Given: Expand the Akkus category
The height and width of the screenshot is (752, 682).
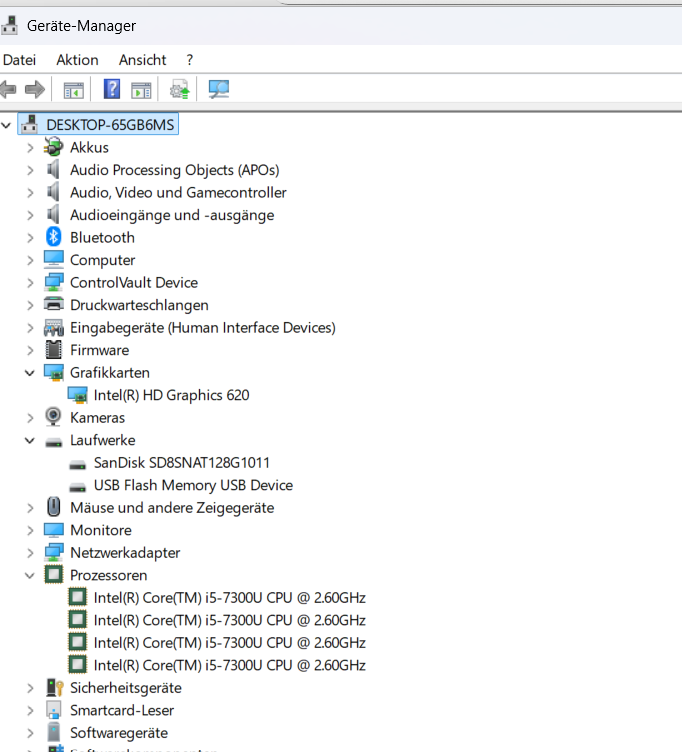Looking at the screenshot, I should pyautogui.click(x=30, y=148).
